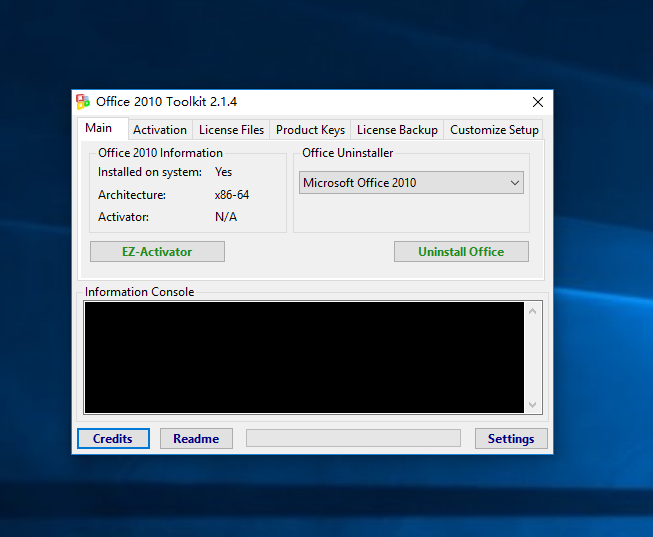The width and height of the screenshot is (653, 537).
Task: Open the License Backup tab
Action: (397, 130)
